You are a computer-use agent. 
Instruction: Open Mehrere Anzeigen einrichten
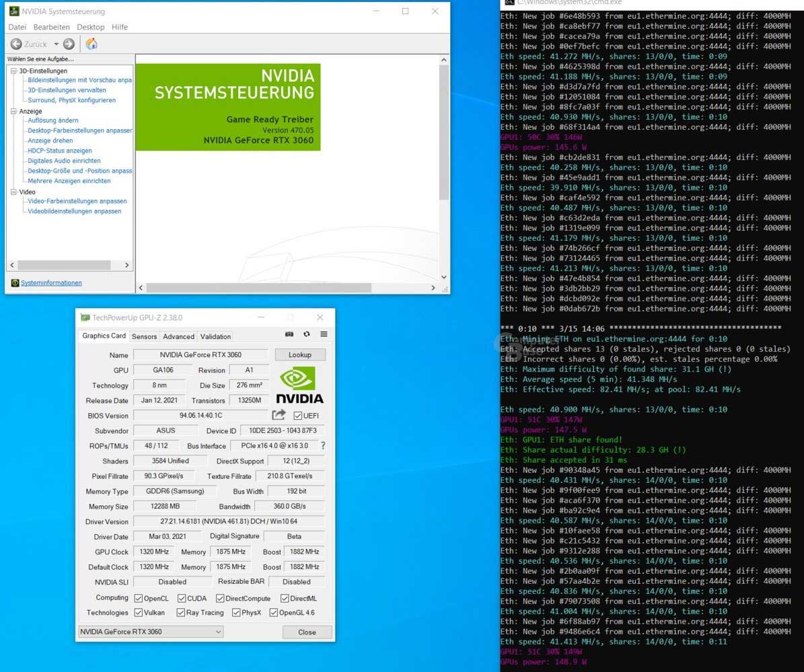pos(69,181)
